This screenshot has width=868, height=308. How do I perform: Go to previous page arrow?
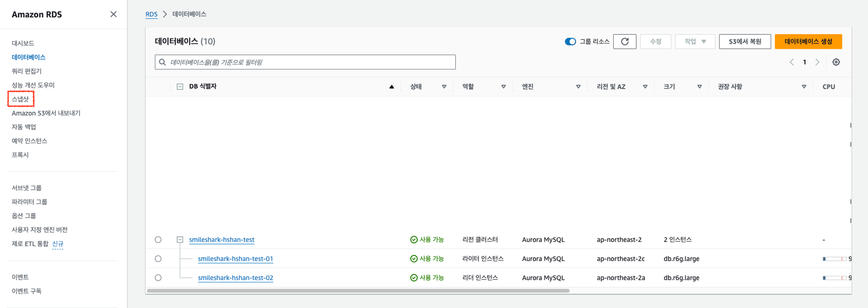[x=792, y=62]
